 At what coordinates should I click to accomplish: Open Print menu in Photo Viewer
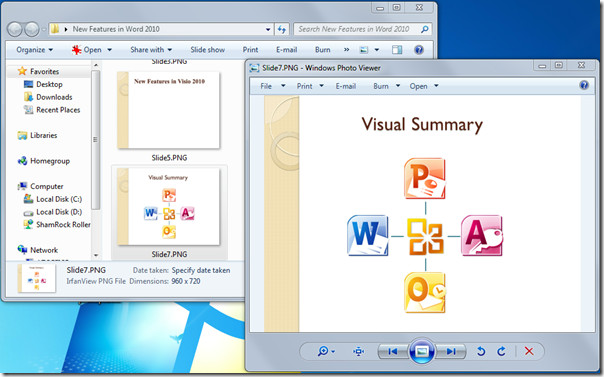[310, 86]
